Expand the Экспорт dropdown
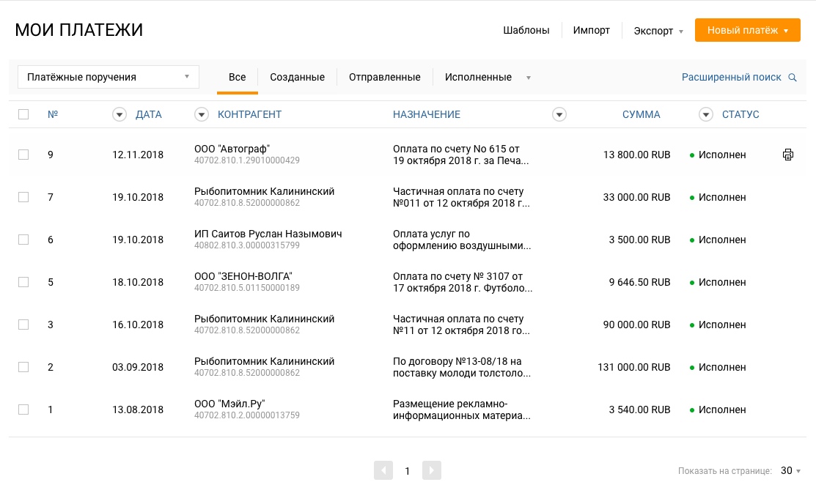This screenshot has width=816, height=504. 658,31
